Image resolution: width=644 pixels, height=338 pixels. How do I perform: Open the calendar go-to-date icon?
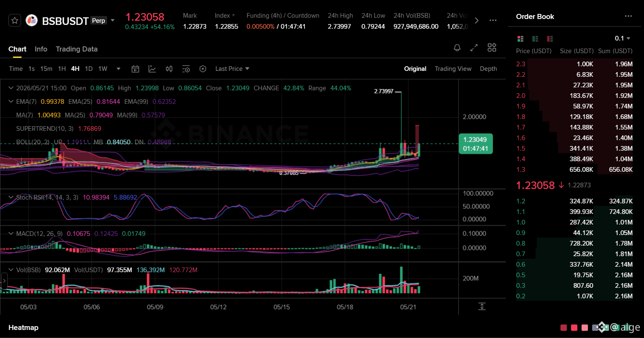pyautogui.click(x=135, y=69)
